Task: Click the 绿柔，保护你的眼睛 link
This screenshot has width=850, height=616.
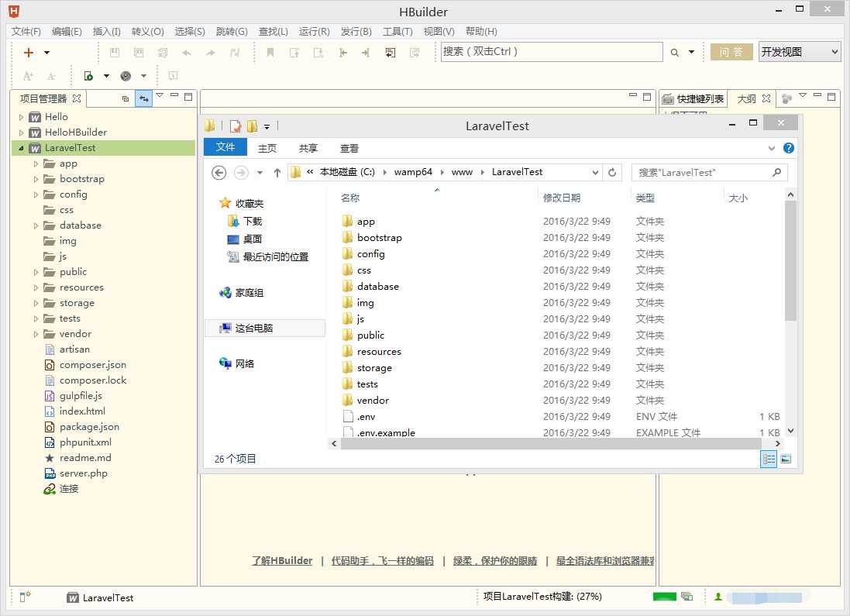Action: [494, 561]
